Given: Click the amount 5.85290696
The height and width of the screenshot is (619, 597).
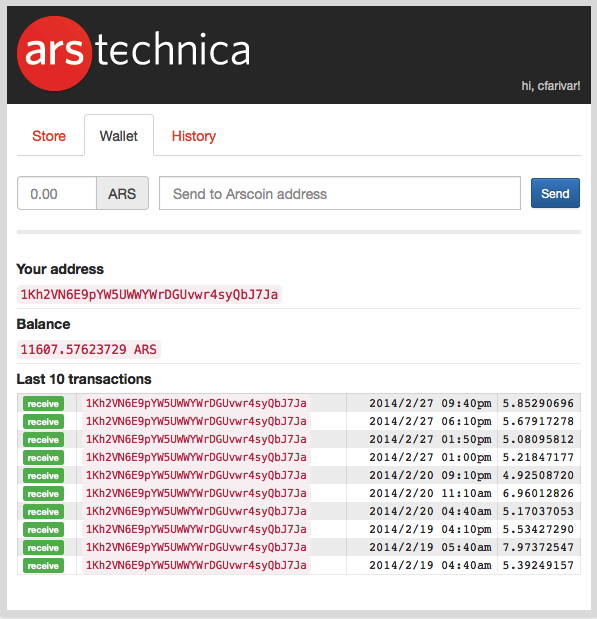Looking at the screenshot, I should click(x=538, y=403).
